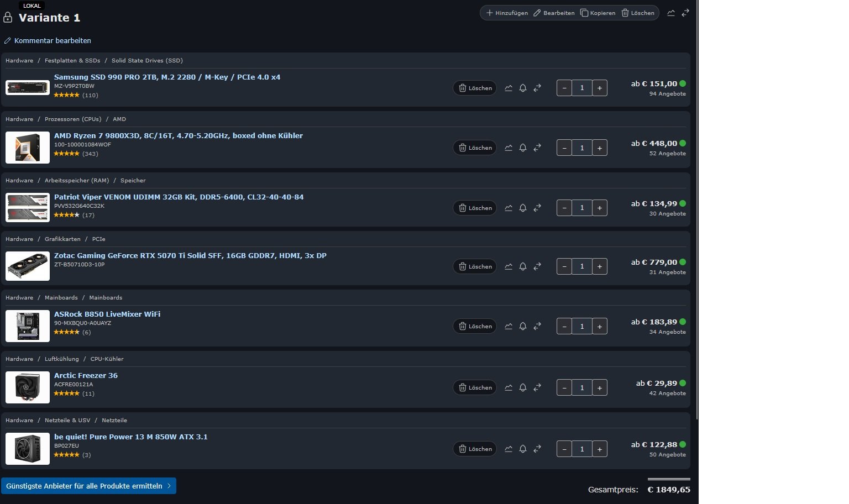Set price alert bell for Zotac RTX 5070 Ti
849x504 pixels.
point(523,266)
